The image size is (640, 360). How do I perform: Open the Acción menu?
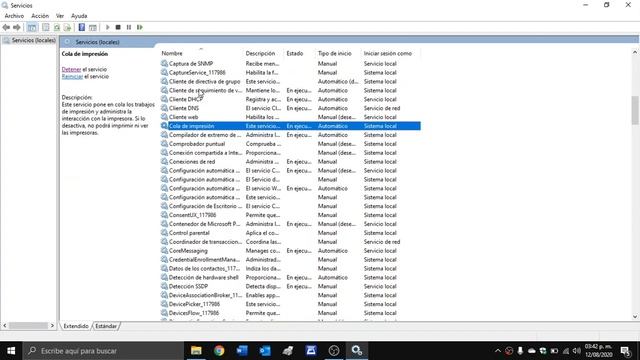click(40, 16)
